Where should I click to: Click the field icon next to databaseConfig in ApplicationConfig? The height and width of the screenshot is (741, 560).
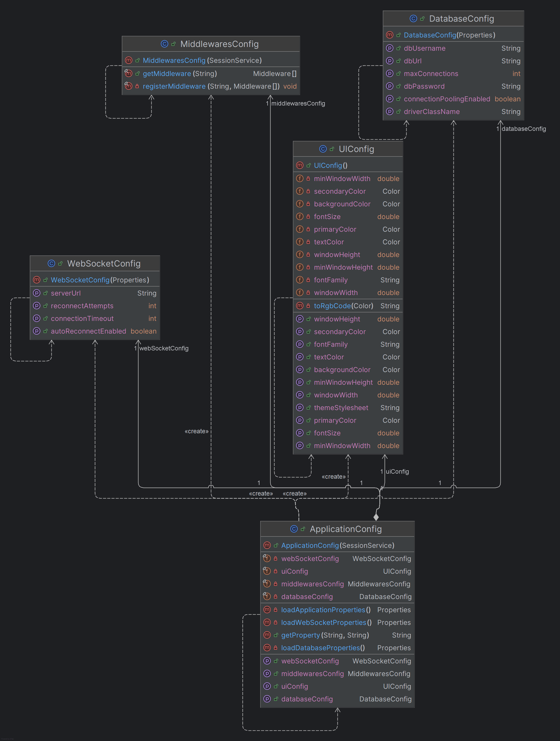267,597
